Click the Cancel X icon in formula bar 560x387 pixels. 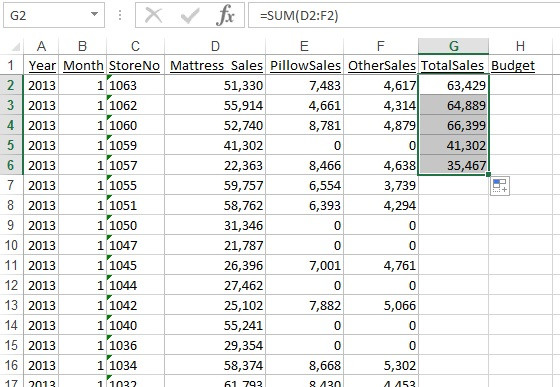(x=154, y=16)
